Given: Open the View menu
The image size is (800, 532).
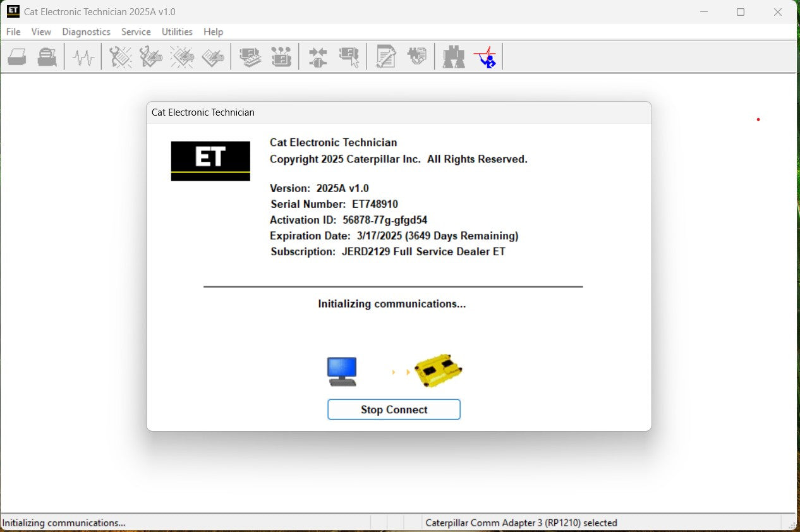Looking at the screenshot, I should point(41,32).
